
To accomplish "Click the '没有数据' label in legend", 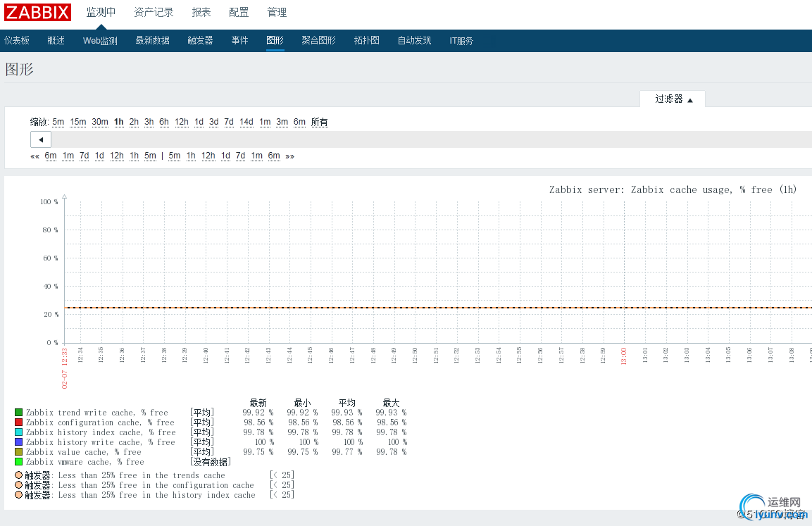I will tap(211, 462).
